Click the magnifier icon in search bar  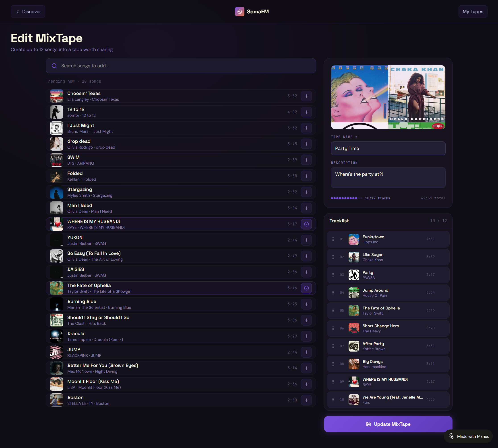tap(54, 66)
